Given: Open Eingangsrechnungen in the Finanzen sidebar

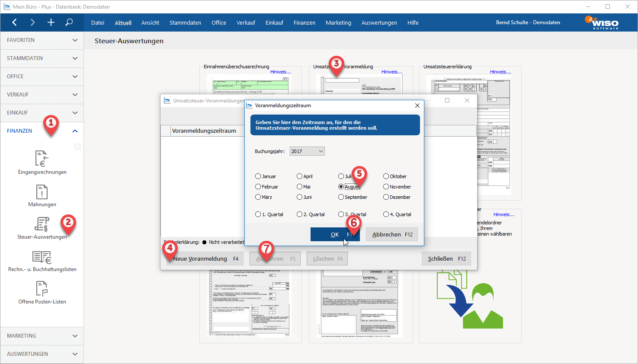Looking at the screenshot, I should [x=42, y=163].
